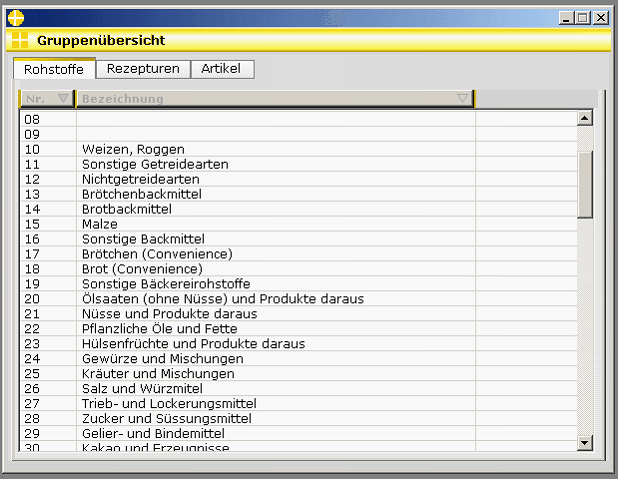Select the row 'Brötchenbackmittel'
This screenshot has height=480, width=619.
tap(299, 194)
